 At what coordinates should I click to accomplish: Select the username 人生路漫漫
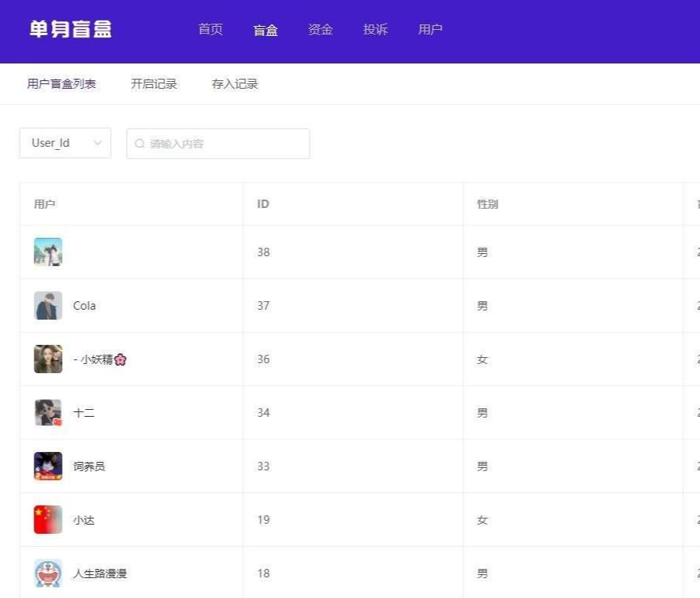pyautogui.click(x=100, y=574)
